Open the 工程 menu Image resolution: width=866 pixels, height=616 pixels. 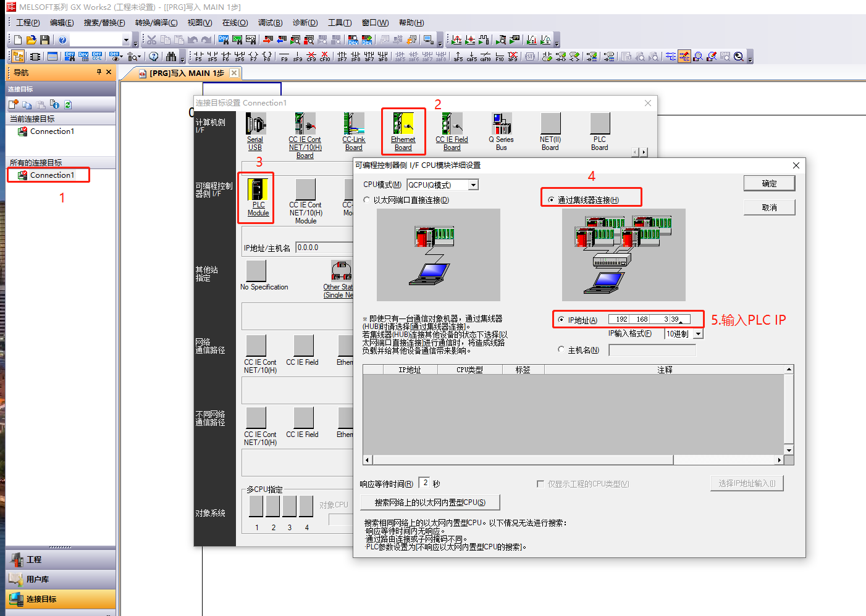(x=28, y=23)
